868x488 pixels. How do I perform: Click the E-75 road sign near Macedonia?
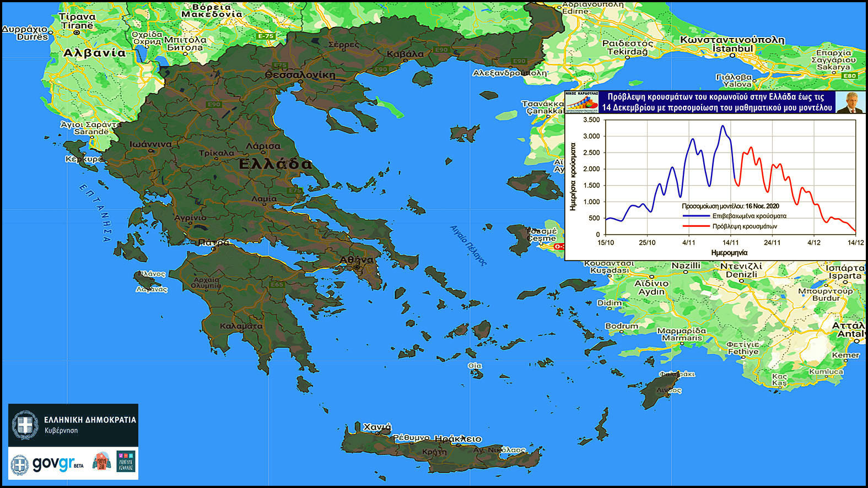(x=266, y=36)
